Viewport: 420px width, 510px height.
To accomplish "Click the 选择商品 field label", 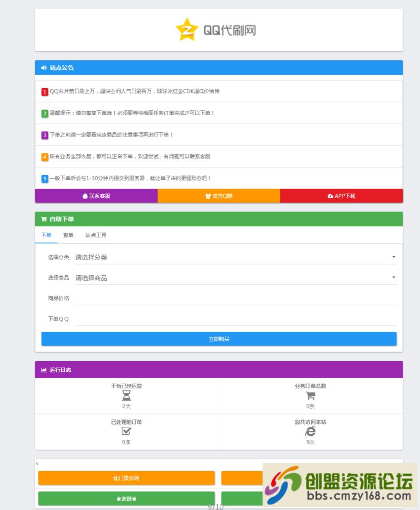I will 59,278.
